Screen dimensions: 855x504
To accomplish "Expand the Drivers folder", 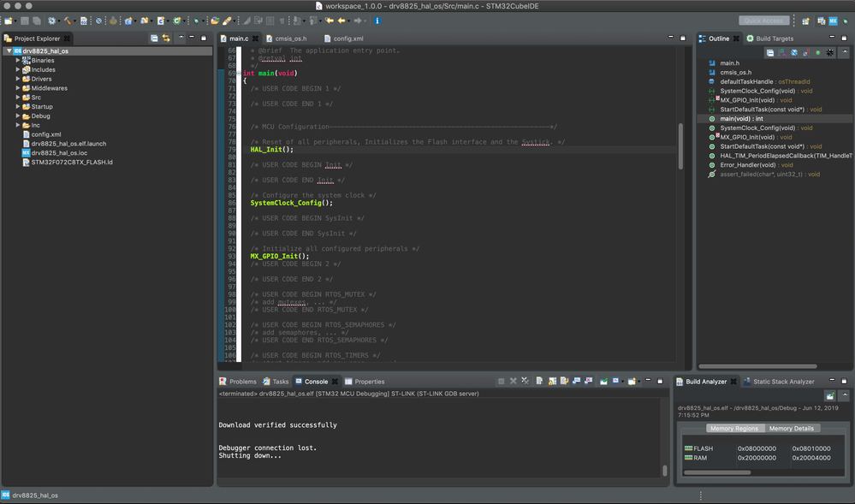I will 18,79.
